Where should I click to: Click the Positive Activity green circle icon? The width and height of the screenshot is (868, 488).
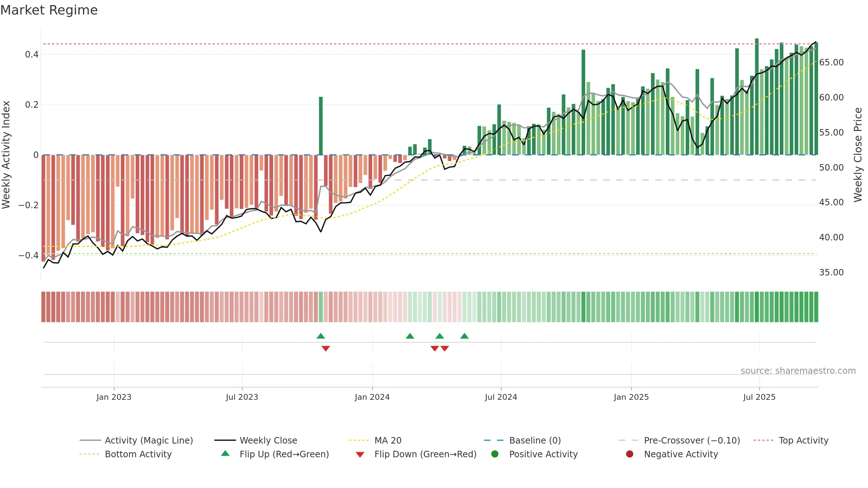(495, 454)
